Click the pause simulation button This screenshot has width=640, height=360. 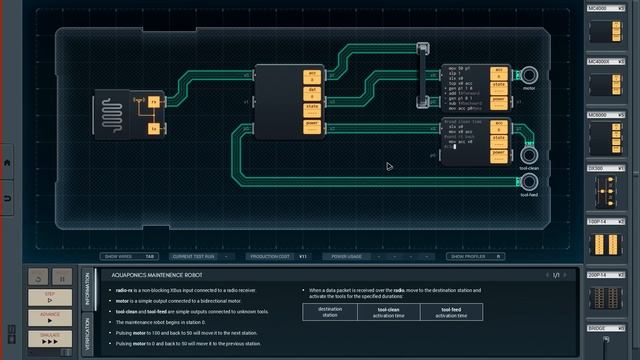[x=62, y=278]
